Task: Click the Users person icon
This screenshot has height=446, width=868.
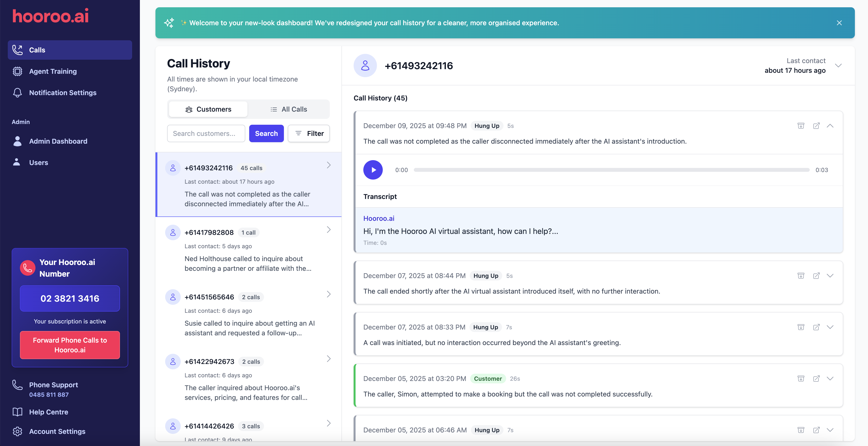Action: pyautogui.click(x=17, y=162)
